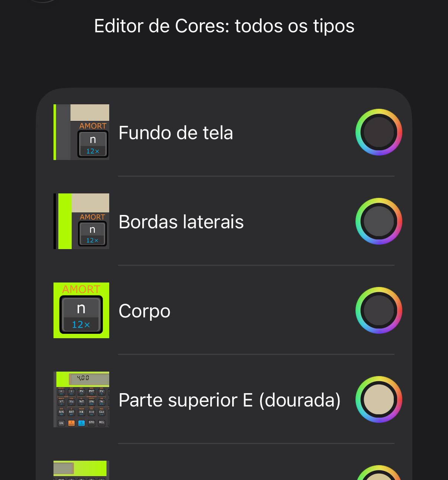Select the Fundo de tela label
Image resolution: width=448 pixels, height=480 pixels.
click(176, 133)
